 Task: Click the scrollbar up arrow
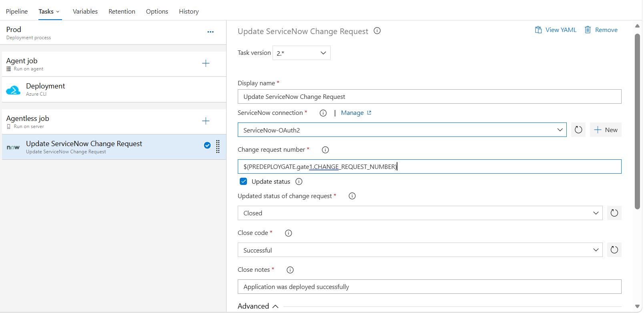[637, 26]
